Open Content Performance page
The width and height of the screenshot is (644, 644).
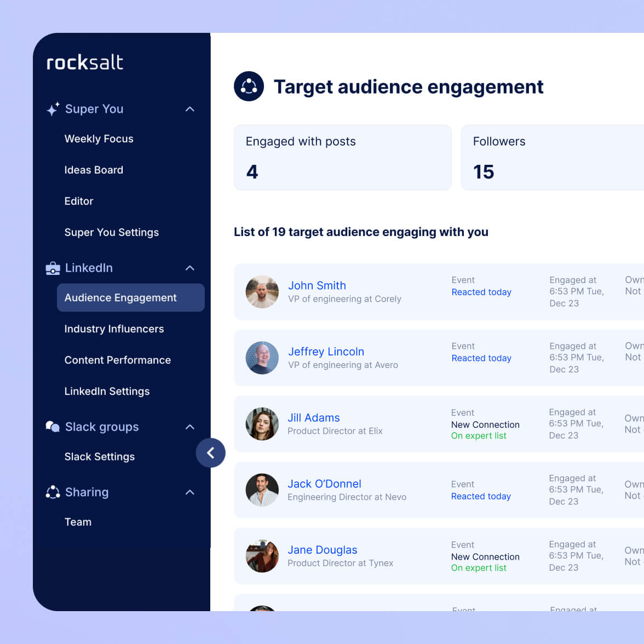pyautogui.click(x=118, y=360)
